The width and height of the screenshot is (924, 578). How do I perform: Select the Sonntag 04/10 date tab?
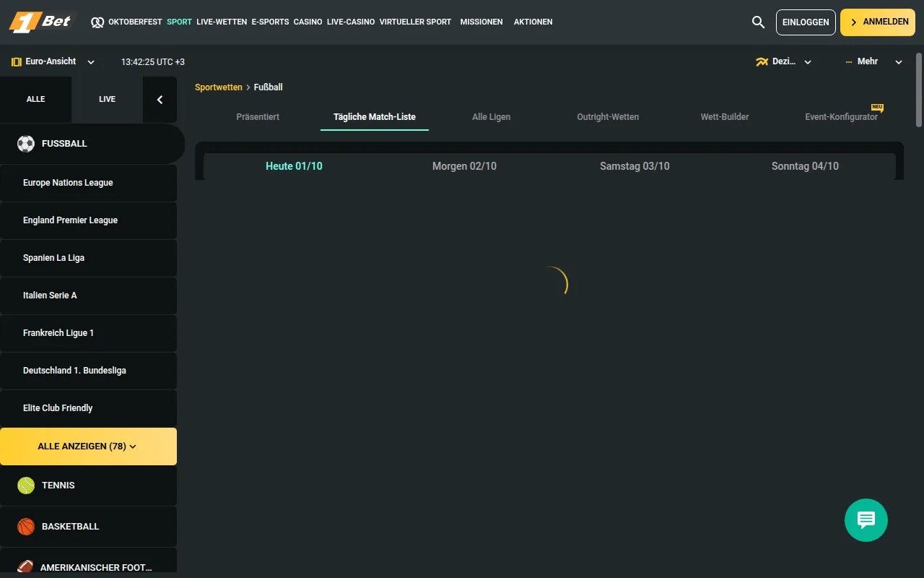coord(805,166)
